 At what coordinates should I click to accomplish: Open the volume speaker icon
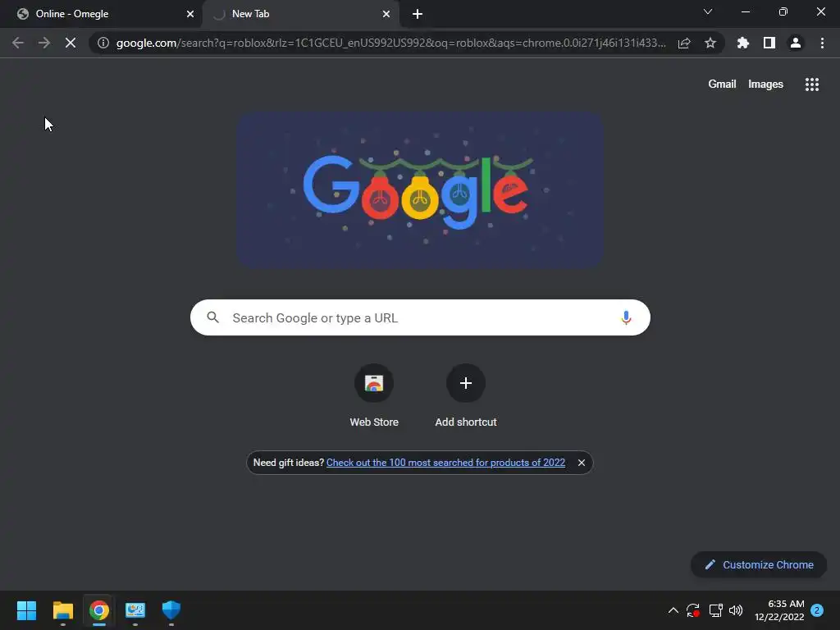click(x=736, y=610)
